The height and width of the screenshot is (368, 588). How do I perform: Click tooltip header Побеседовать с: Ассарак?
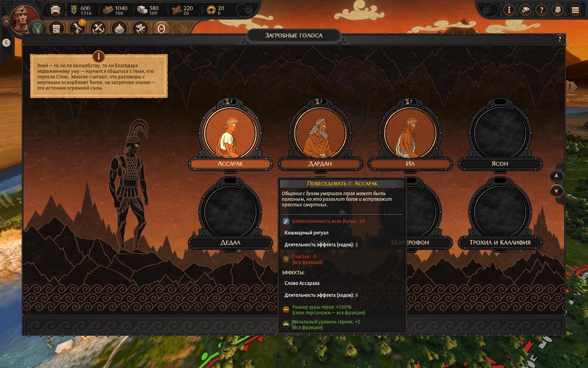click(x=342, y=184)
